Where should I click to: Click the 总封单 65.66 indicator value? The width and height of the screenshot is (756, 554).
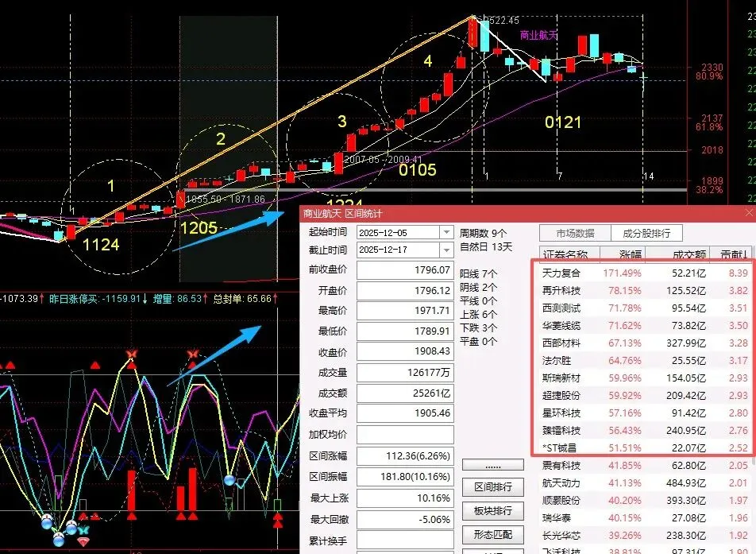[x=245, y=299]
